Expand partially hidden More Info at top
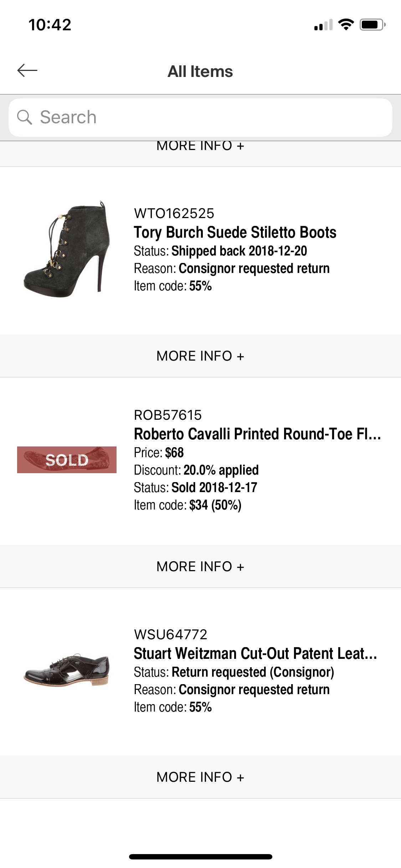401x868 pixels. [x=200, y=147]
